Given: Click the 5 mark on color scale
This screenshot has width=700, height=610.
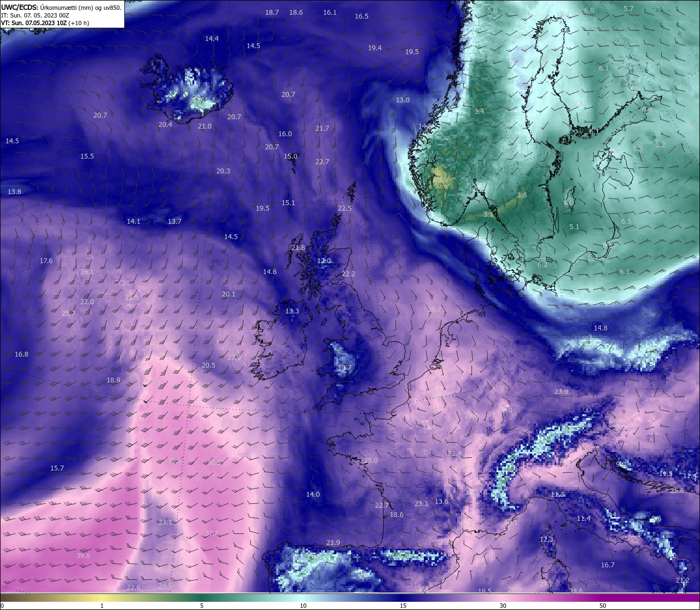Looking at the screenshot, I should [202, 606].
